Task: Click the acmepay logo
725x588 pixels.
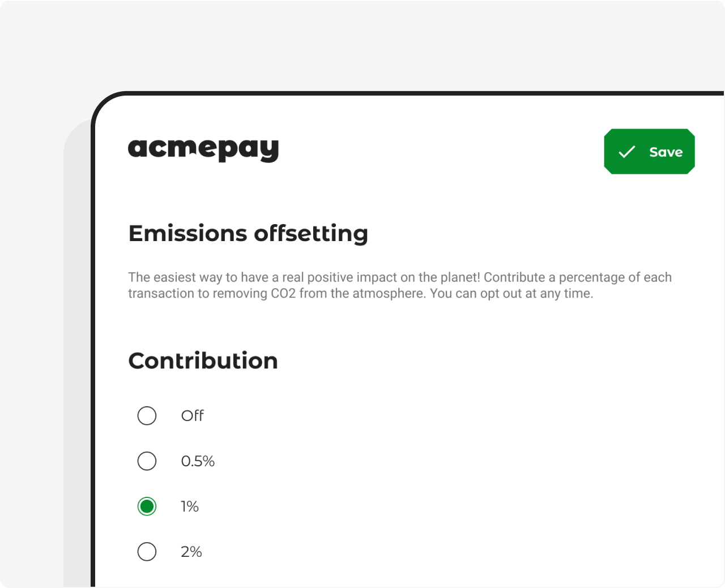Action: pyautogui.click(x=203, y=149)
